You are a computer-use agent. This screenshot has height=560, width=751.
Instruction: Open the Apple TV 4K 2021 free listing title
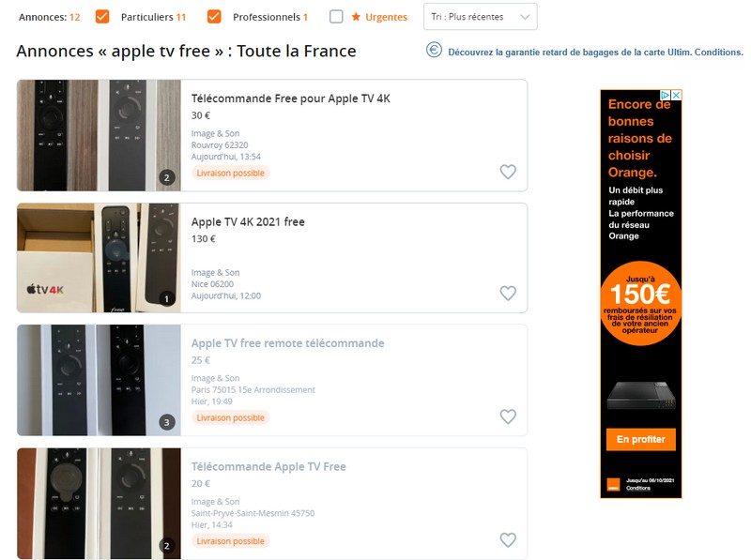click(248, 222)
